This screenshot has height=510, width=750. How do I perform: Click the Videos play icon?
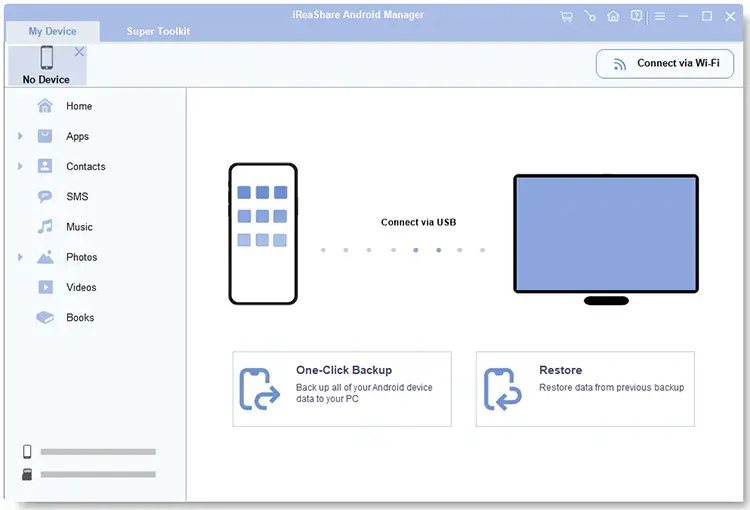coord(45,287)
